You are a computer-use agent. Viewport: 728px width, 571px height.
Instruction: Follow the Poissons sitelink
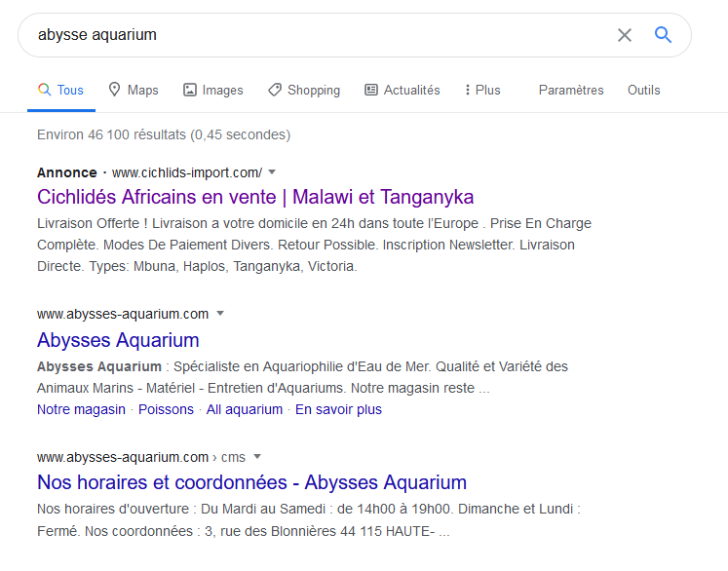(x=166, y=409)
